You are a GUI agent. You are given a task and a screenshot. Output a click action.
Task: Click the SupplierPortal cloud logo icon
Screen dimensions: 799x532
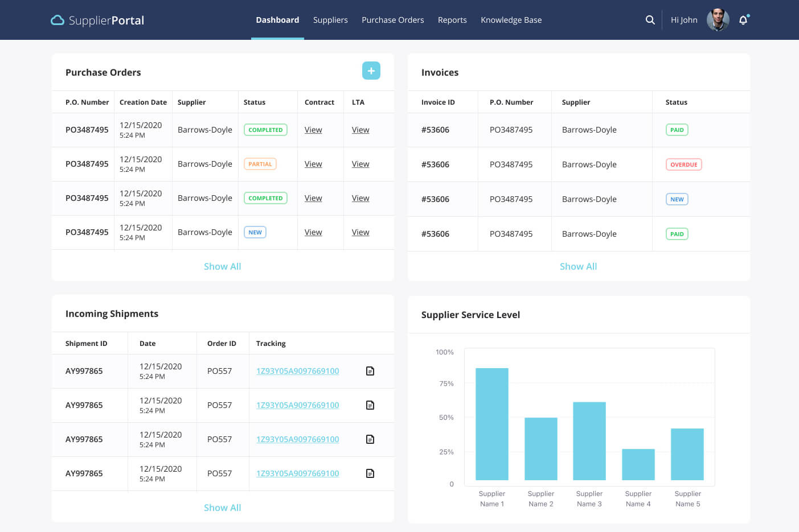58,20
